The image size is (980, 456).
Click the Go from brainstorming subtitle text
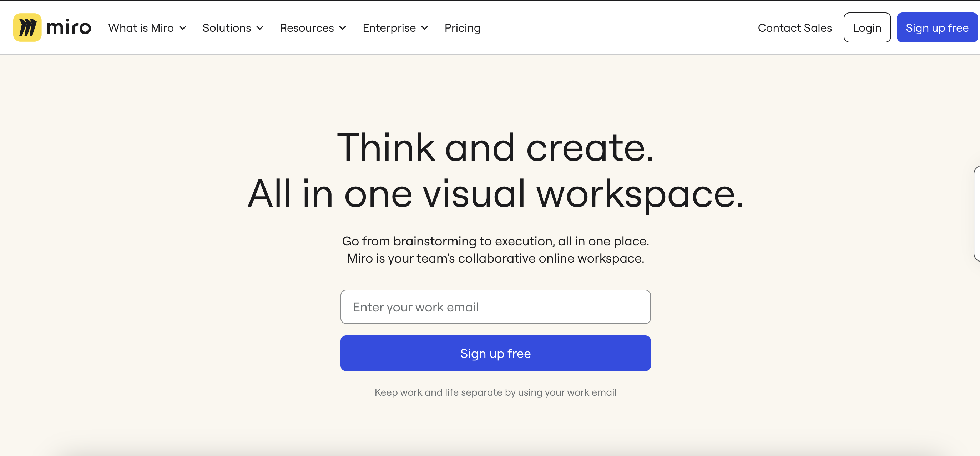495,241
